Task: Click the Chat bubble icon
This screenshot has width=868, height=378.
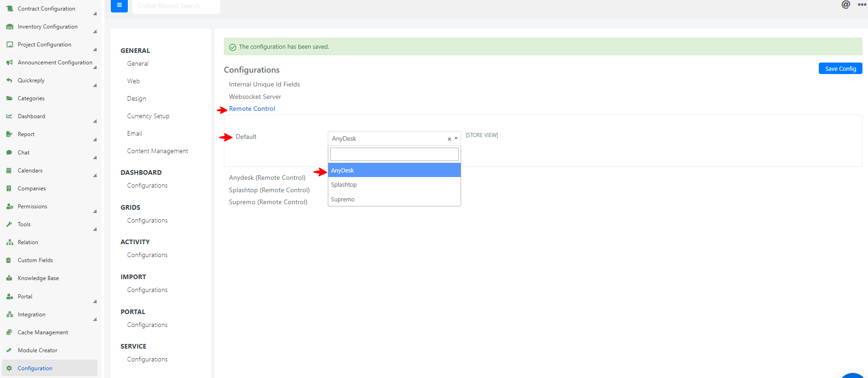Action: pyautogui.click(x=9, y=153)
